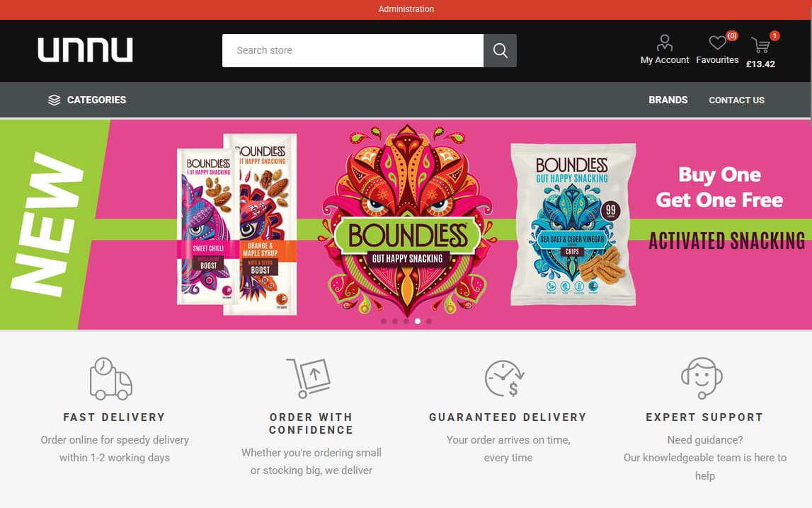Click in the Search store field

(353, 50)
